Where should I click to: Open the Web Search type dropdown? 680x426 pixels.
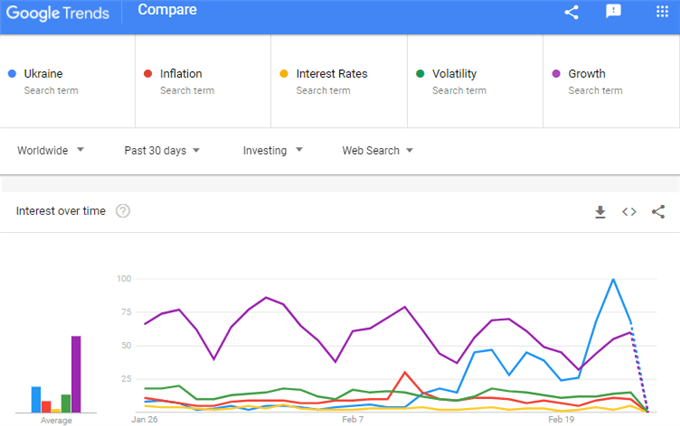pyautogui.click(x=377, y=151)
